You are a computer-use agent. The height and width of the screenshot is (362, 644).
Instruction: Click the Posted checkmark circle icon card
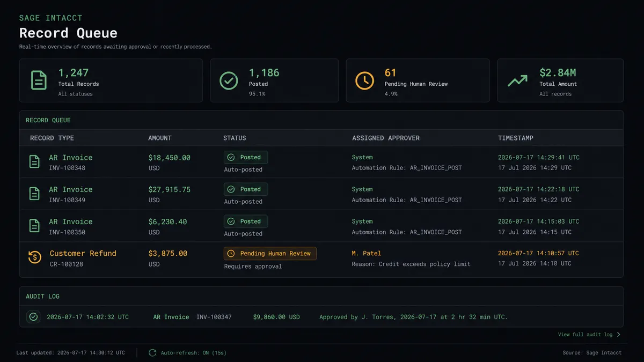229,80
